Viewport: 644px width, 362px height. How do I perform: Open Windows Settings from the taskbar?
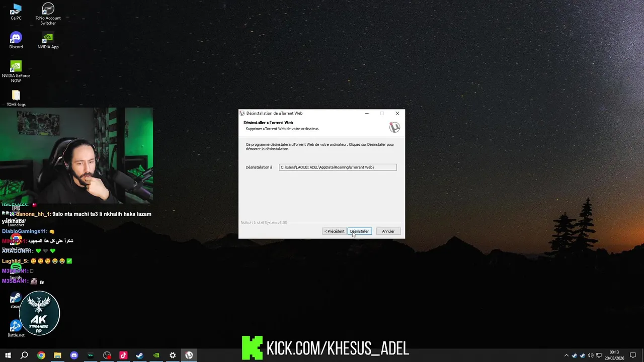tap(173, 355)
